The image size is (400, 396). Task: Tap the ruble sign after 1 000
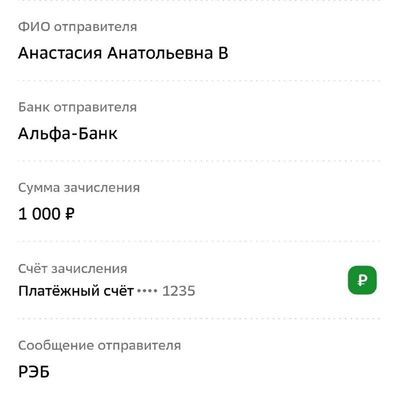click(x=69, y=214)
